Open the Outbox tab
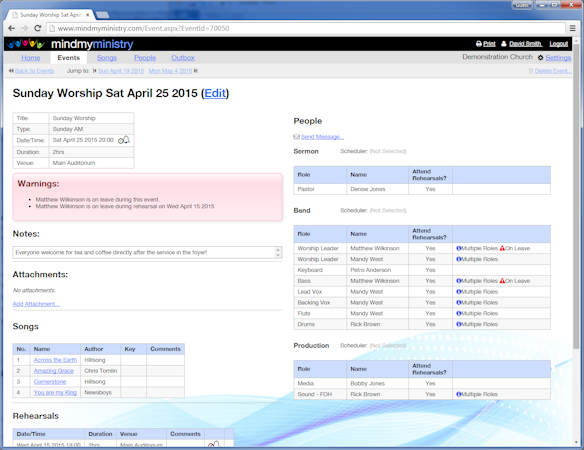Viewport: 584px width, 450px height. [x=183, y=58]
